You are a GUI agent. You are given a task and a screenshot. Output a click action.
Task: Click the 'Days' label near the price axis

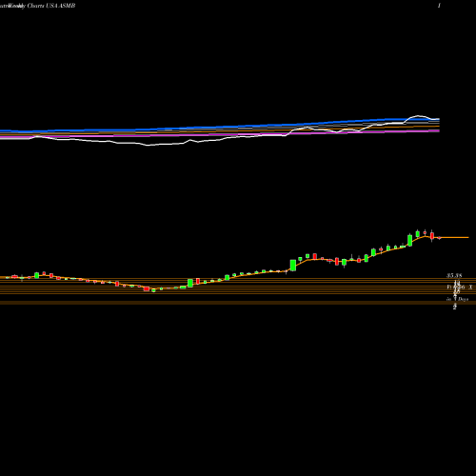(464, 299)
